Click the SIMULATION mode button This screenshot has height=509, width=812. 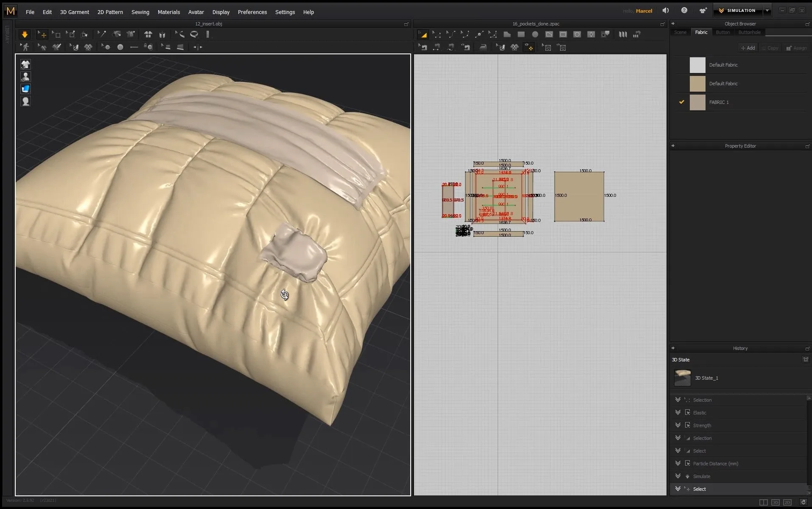pyautogui.click(x=737, y=11)
